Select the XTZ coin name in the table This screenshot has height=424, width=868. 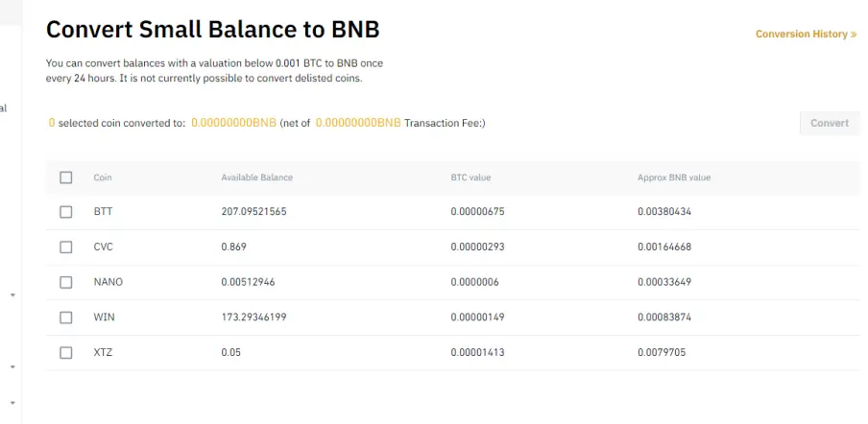coord(103,352)
